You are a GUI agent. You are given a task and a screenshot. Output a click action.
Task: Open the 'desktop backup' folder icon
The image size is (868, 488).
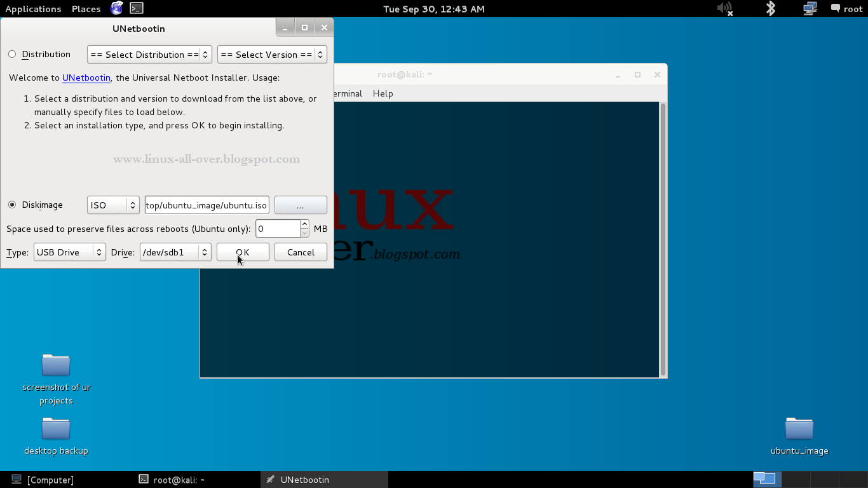click(56, 436)
